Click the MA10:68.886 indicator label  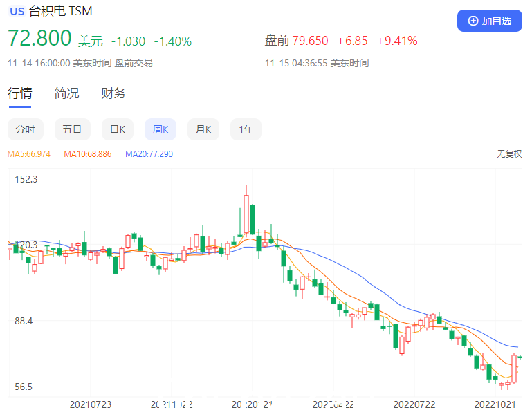[88, 154]
